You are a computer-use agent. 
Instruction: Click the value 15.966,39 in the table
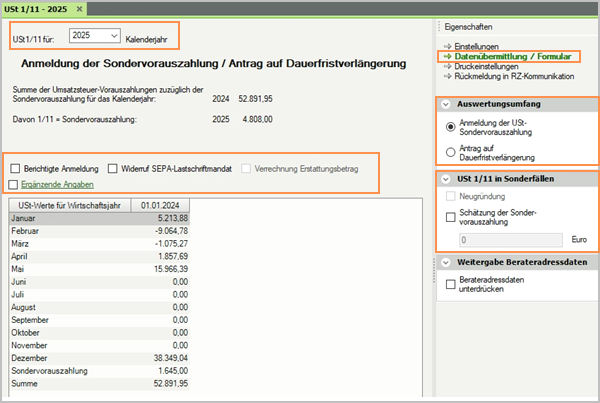171,269
